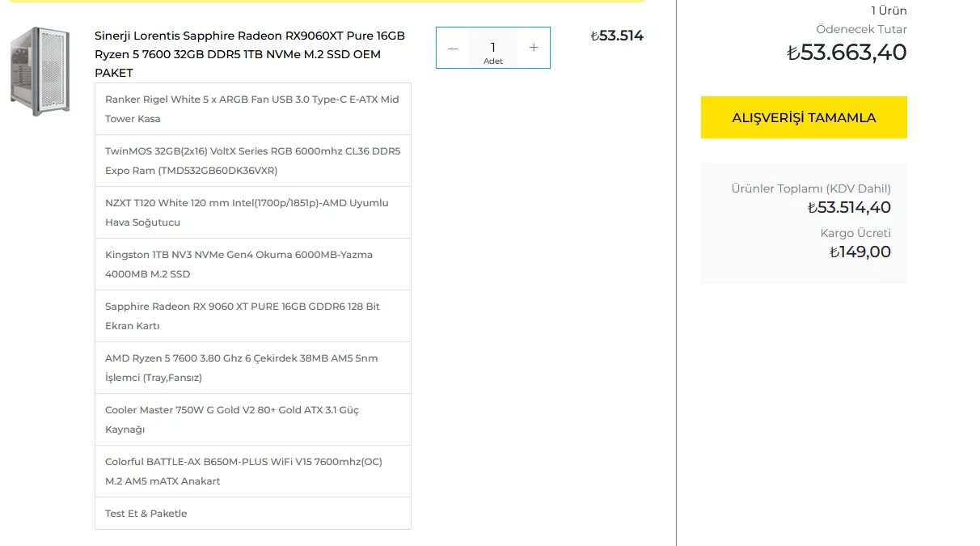Click the ₺53.514 item price text

(x=617, y=36)
